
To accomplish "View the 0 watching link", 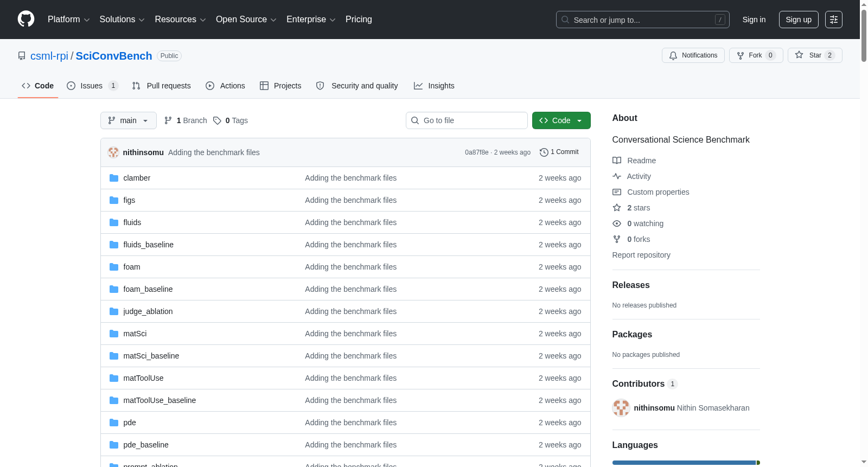I will point(645,223).
